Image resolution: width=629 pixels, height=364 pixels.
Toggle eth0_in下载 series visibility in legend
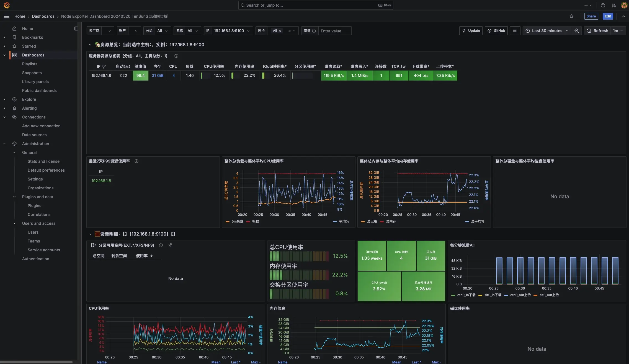[x=466, y=295]
